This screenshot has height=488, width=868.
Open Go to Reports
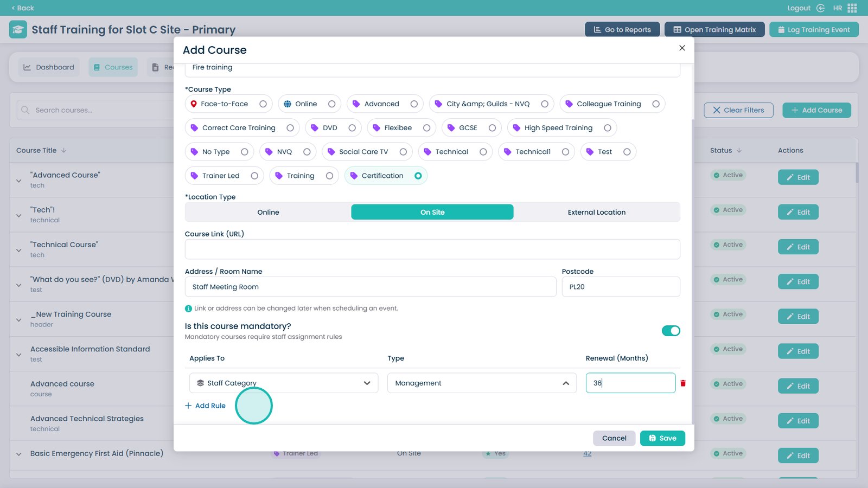click(x=622, y=29)
